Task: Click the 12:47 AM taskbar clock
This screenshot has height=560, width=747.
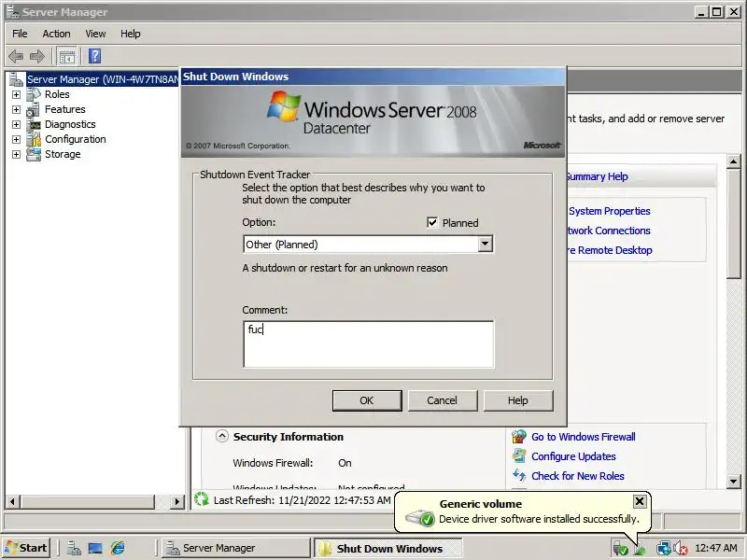Action: click(x=716, y=548)
